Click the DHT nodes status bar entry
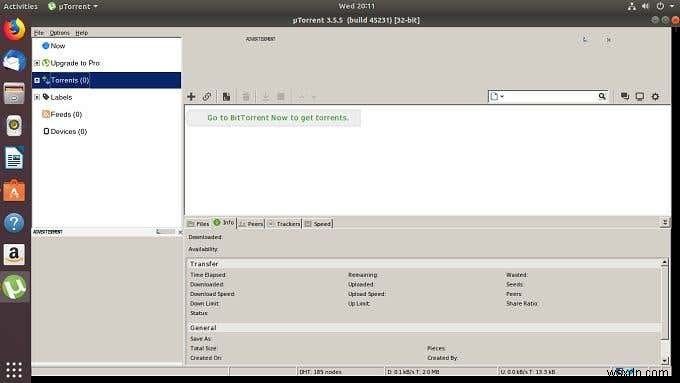The width and height of the screenshot is (680, 383). click(320, 372)
